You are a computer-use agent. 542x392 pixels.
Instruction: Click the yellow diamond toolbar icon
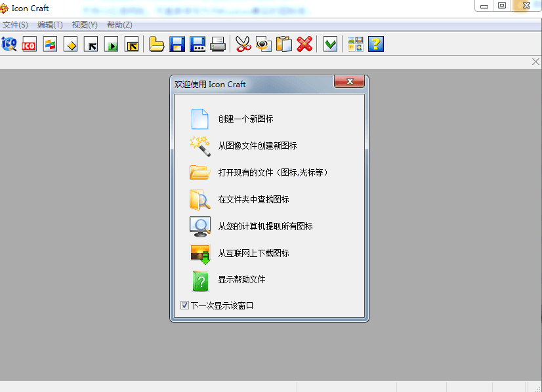tap(71, 44)
